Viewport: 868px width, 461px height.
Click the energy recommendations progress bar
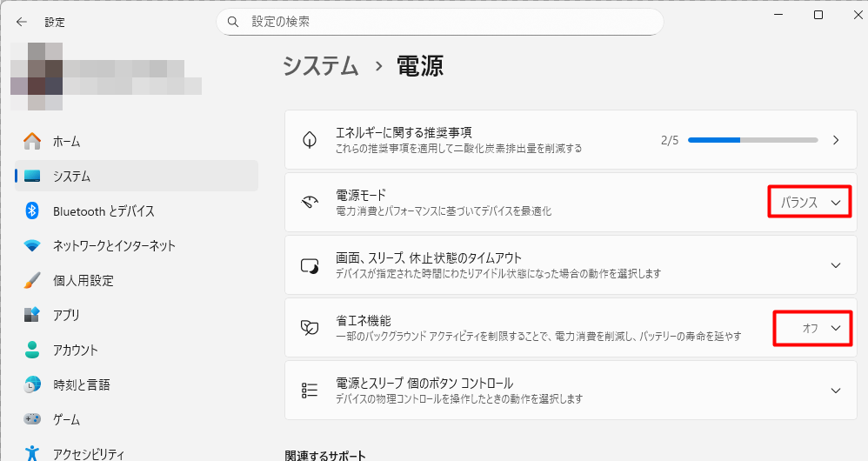point(753,140)
